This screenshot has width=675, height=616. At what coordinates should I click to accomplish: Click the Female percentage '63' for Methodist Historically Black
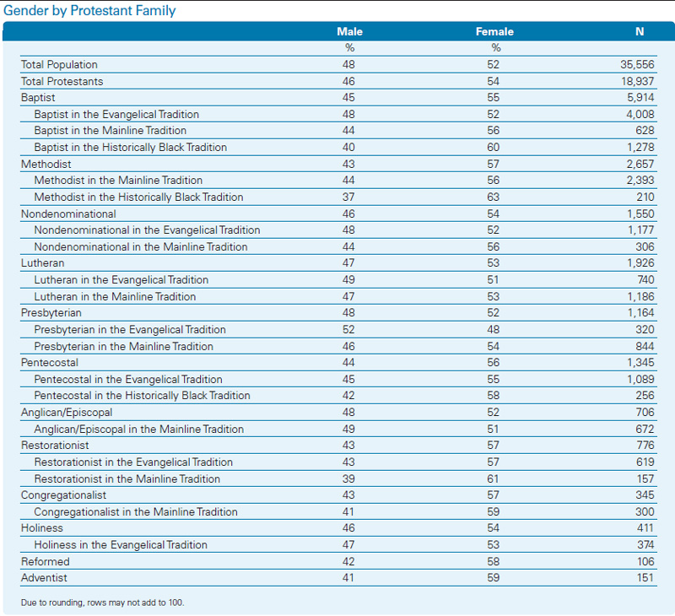pyautogui.click(x=494, y=197)
